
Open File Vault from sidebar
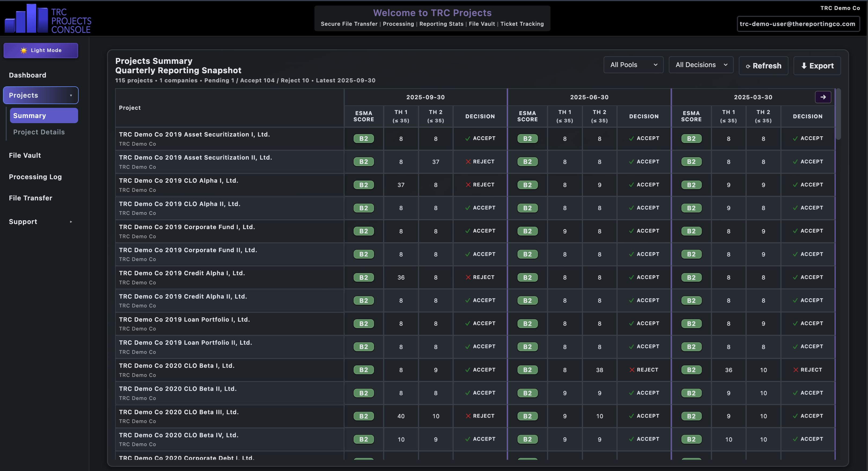click(x=25, y=155)
